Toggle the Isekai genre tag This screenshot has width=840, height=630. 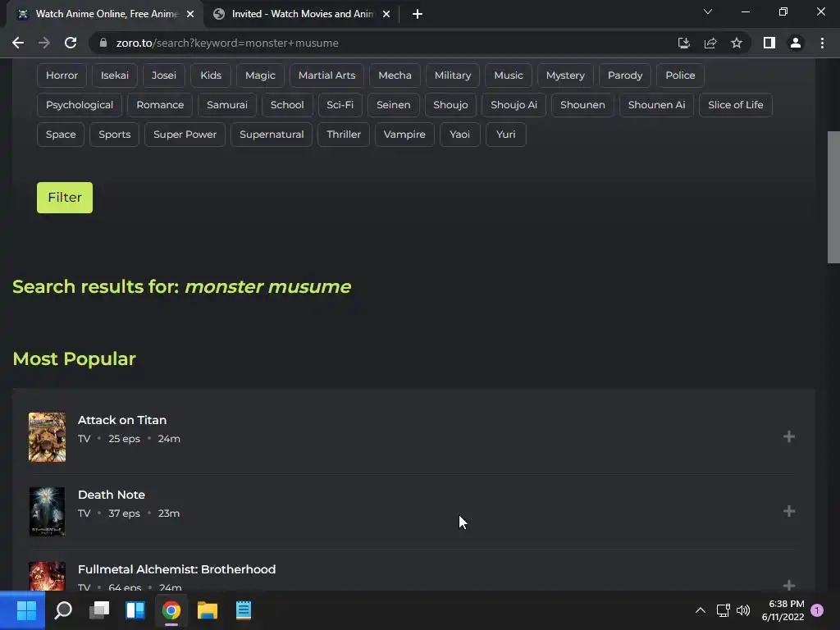pyautogui.click(x=115, y=75)
